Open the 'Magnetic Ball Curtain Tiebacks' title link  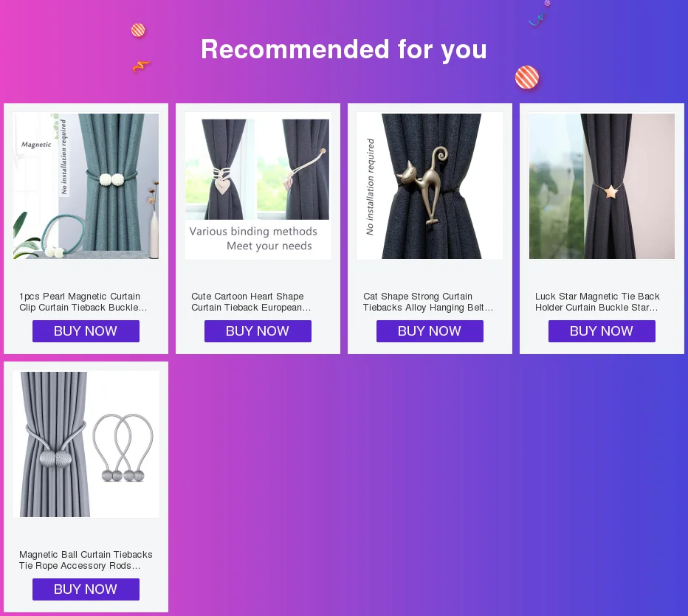[x=86, y=560]
